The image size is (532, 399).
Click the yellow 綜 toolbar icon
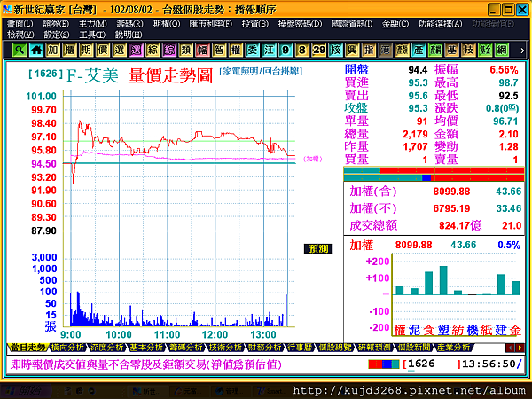point(153,51)
